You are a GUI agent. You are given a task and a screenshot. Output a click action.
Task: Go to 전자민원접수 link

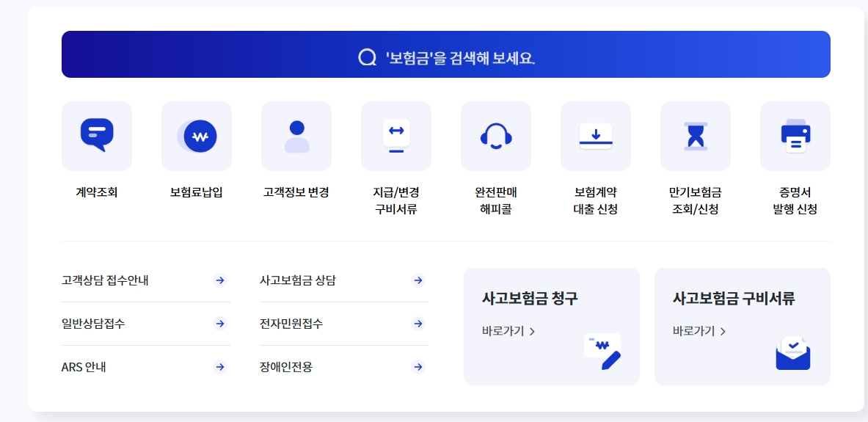[x=291, y=324]
